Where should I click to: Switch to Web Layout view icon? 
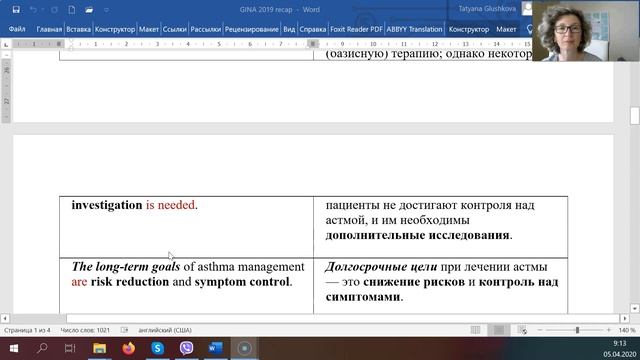click(522, 330)
